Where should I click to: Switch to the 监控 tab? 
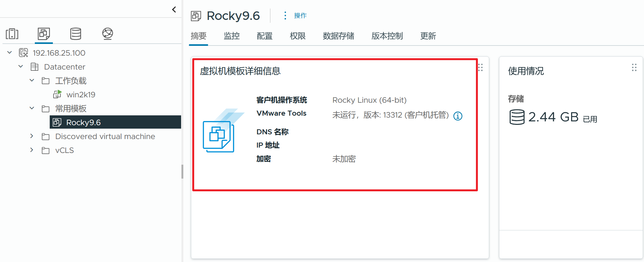click(x=232, y=36)
